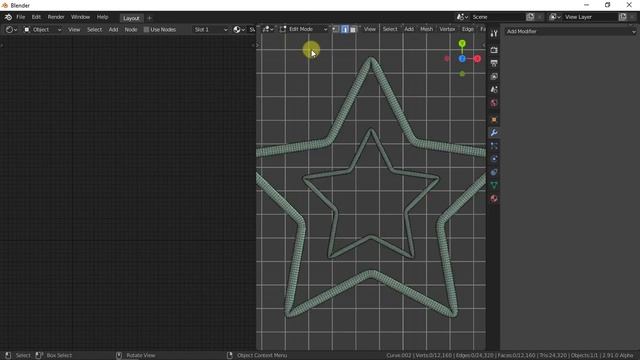This screenshot has height=360, width=640.
Task: Open 3D viewport Select menu
Action: 390,29
